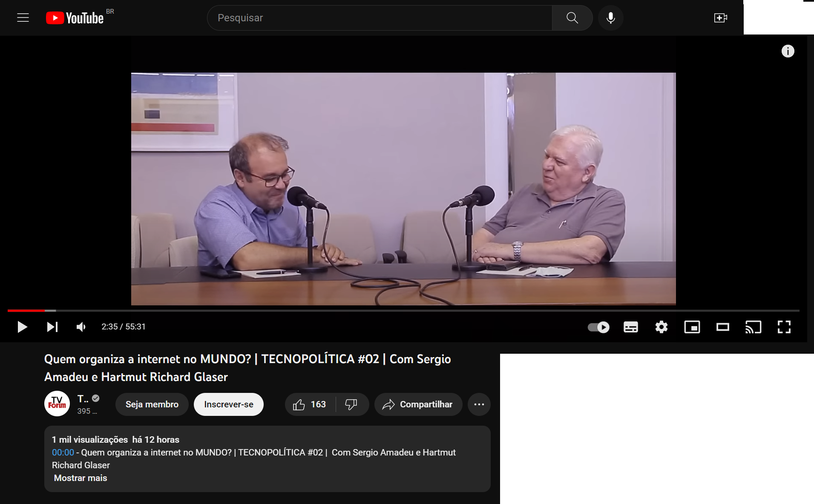
Task: Start voice search with microphone icon
Action: coord(610,18)
